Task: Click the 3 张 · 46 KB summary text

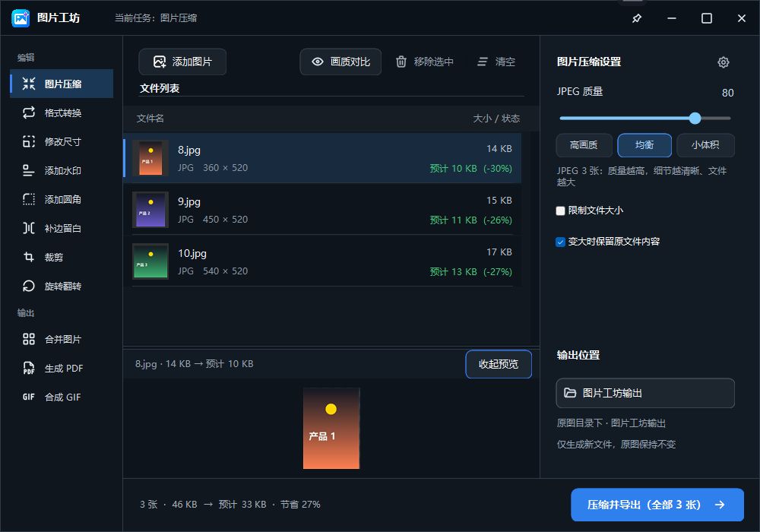Action: [230, 505]
